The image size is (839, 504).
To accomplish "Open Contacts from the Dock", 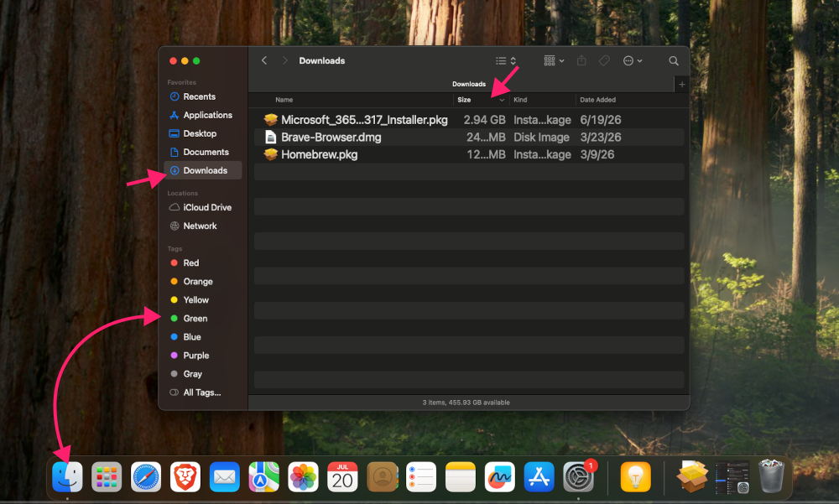I will 382,476.
